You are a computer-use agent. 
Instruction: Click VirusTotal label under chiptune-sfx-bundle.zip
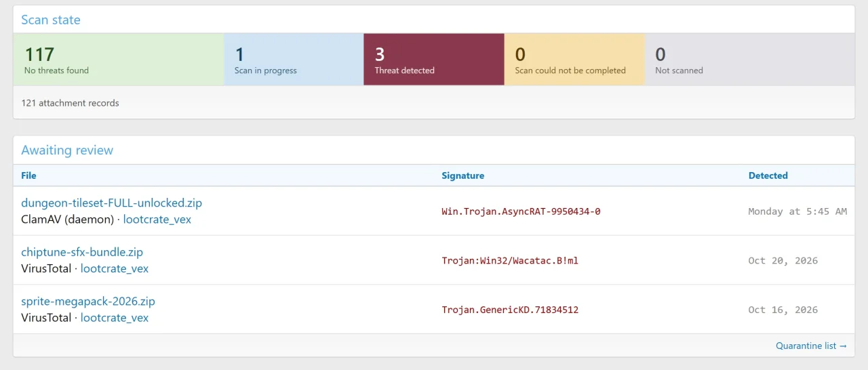click(x=46, y=268)
